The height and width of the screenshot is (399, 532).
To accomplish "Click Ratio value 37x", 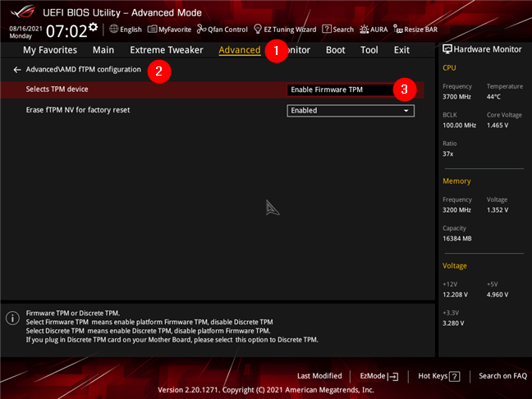I will tap(448, 154).
